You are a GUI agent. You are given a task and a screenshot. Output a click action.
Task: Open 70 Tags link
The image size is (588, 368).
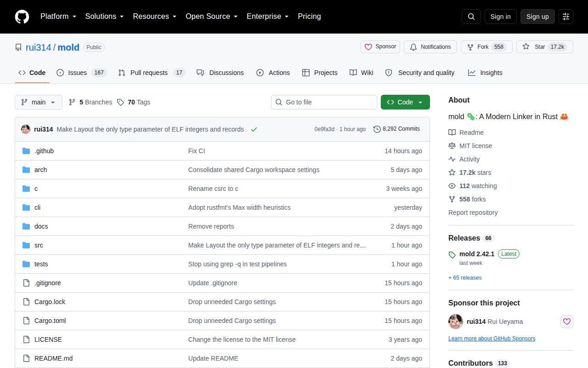click(134, 102)
